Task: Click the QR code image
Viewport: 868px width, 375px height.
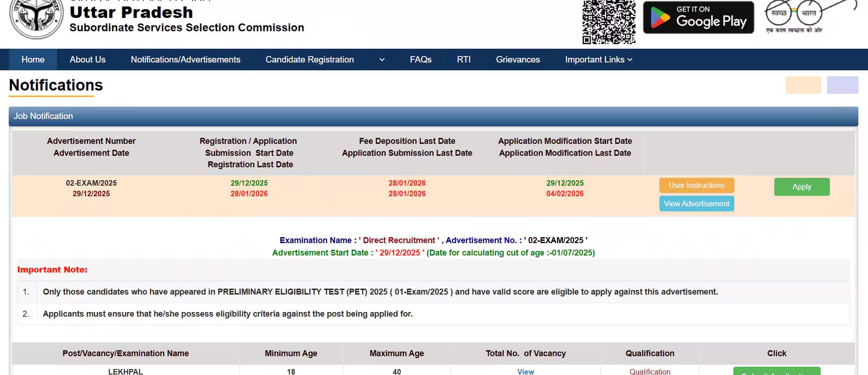Action: 609,22
